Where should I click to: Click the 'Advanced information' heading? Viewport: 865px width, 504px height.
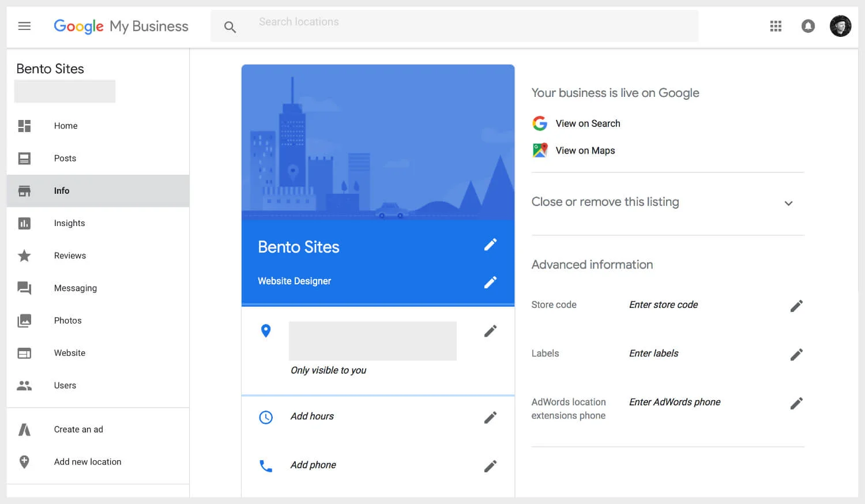[x=592, y=265]
